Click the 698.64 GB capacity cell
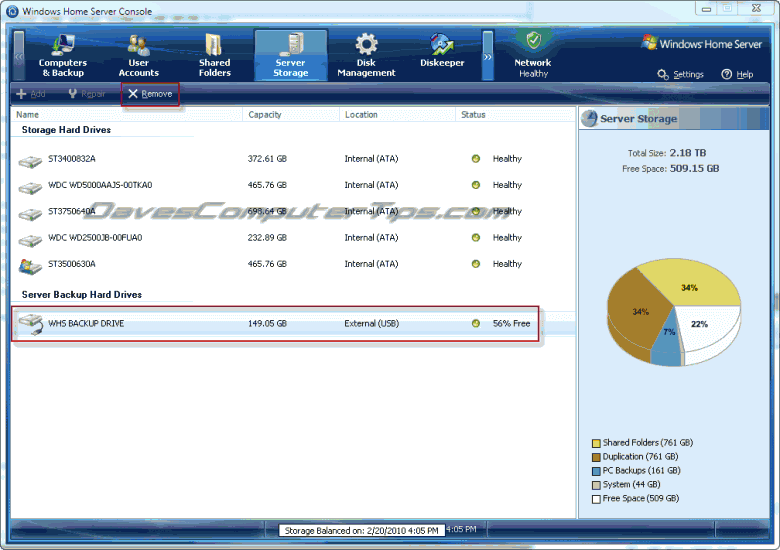Screen dimensions: 780x550 (267, 211)
